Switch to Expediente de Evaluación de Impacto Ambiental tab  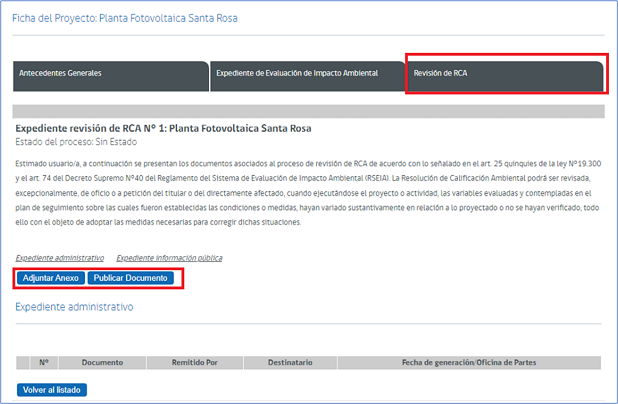point(306,74)
